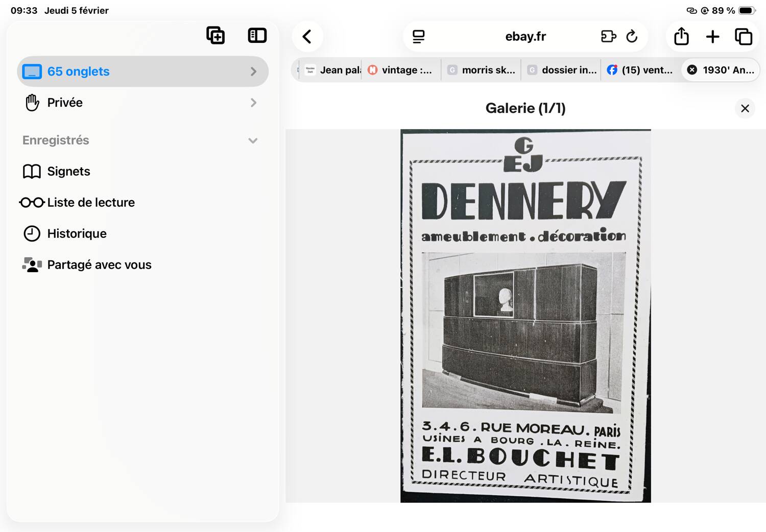This screenshot has height=532, width=766.
Task: Tap the new tab group icon
Action: 216,35
